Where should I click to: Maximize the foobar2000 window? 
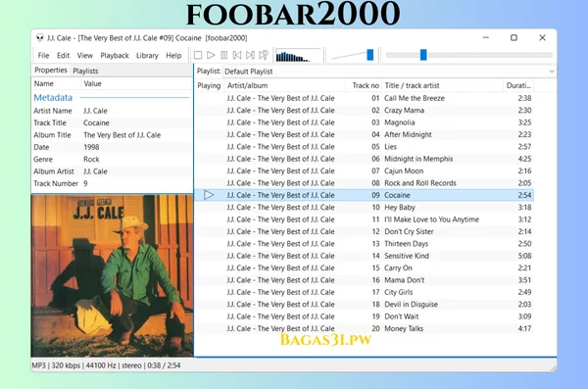[514, 37]
